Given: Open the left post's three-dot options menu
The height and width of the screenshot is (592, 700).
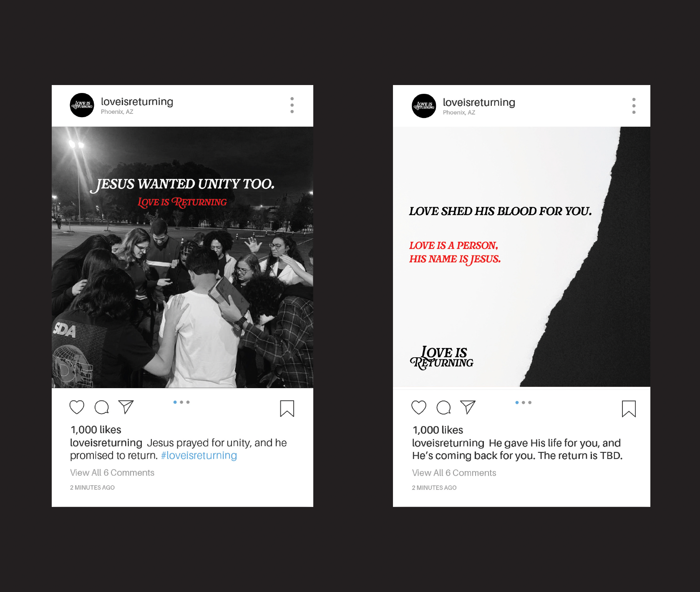Looking at the screenshot, I should click(292, 105).
